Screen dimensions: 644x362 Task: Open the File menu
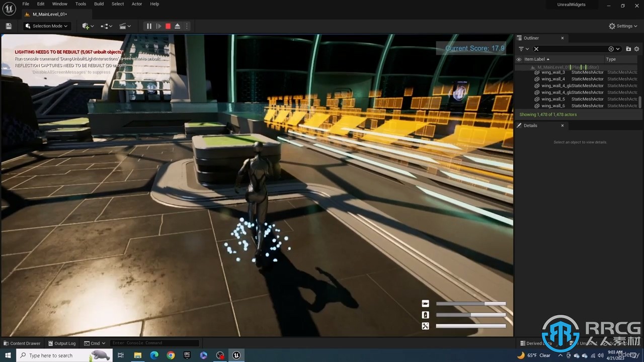pyautogui.click(x=26, y=4)
